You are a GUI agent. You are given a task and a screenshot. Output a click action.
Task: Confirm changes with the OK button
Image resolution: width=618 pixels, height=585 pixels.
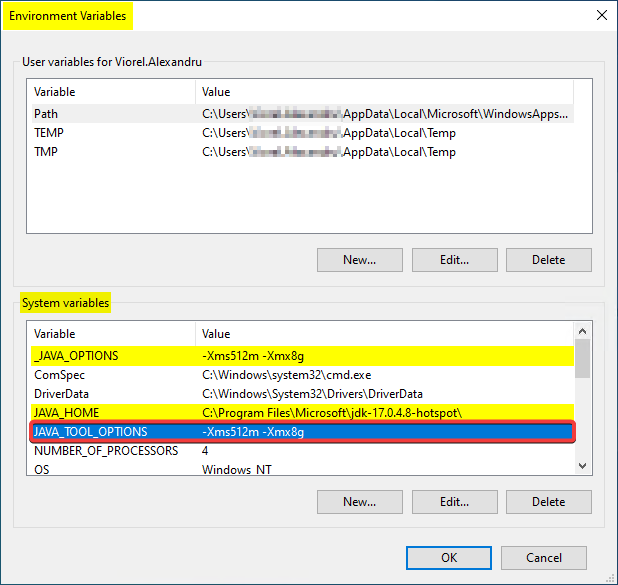[449, 558]
